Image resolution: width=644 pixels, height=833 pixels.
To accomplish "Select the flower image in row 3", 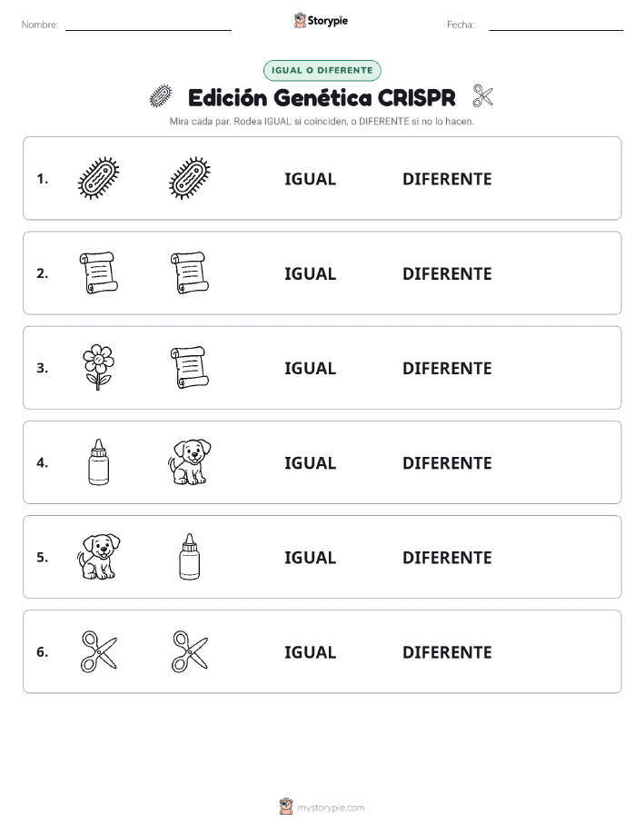I will tap(98, 368).
